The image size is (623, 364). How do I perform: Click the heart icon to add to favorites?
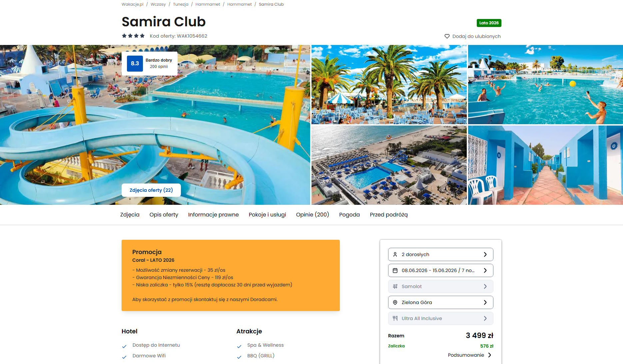coord(447,36)
